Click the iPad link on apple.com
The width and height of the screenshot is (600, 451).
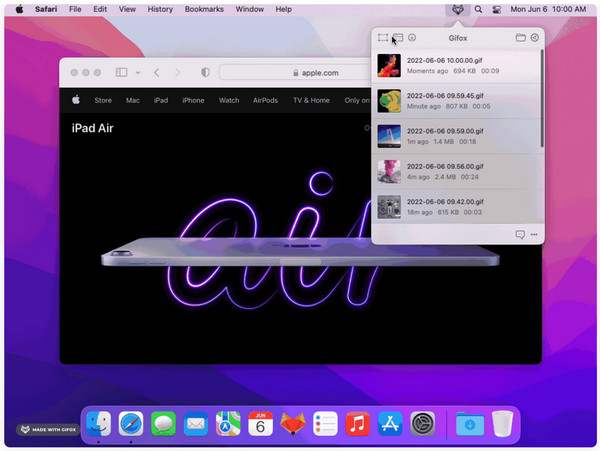click(161, 100)
